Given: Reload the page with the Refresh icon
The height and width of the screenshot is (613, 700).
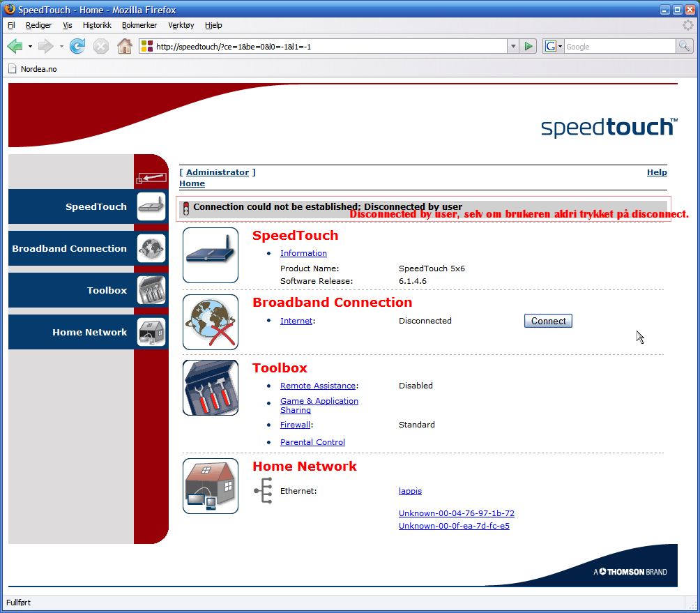Looking at the screenshot, I should tap(77, 46).
